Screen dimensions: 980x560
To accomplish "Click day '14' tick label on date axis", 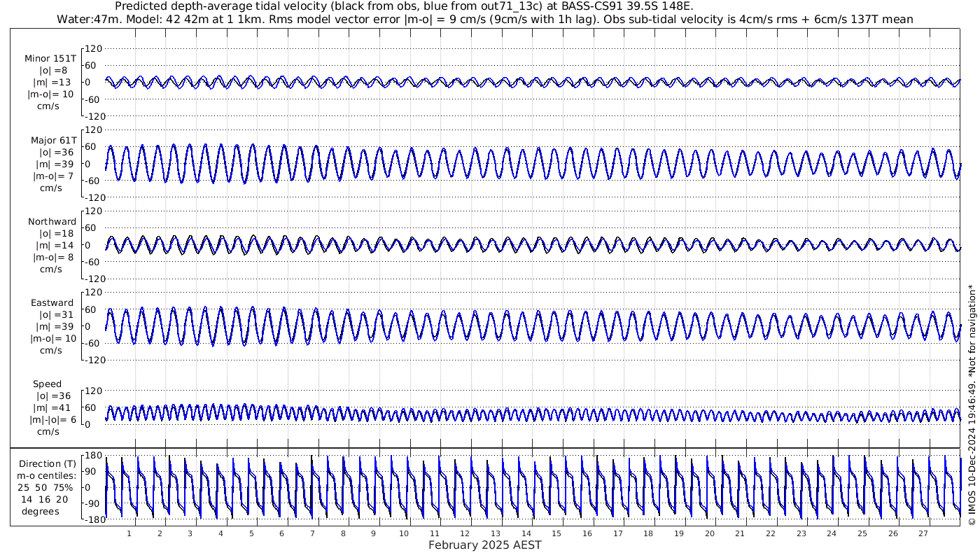I will 526,533.
